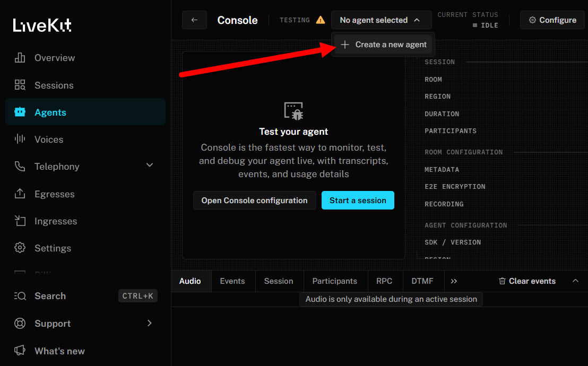Click the TESTING label

point(295,20)
